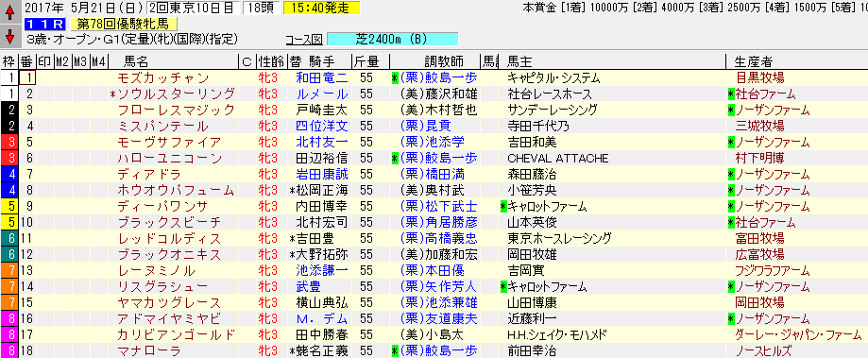
Task: Click yellow frame box for ディーバワンサ
Action: tap(9, 206)
